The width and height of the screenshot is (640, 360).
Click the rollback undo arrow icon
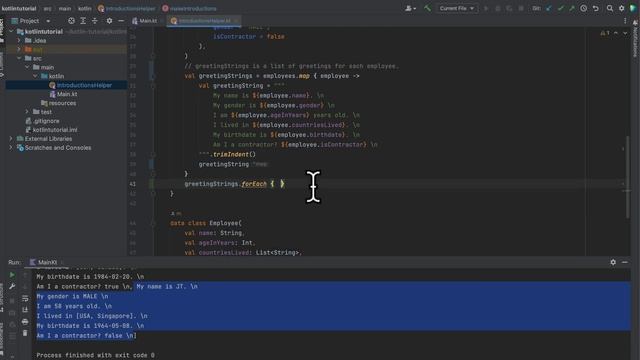596,8
